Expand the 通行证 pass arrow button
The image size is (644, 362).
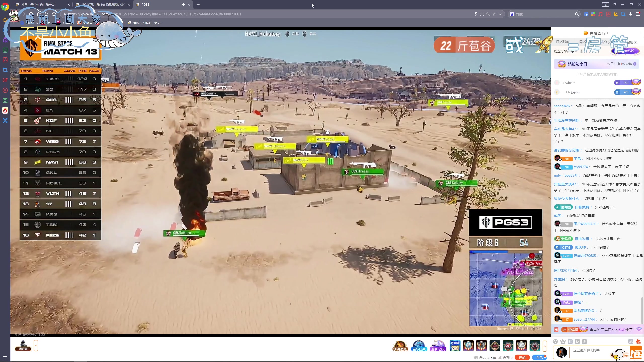36,346
